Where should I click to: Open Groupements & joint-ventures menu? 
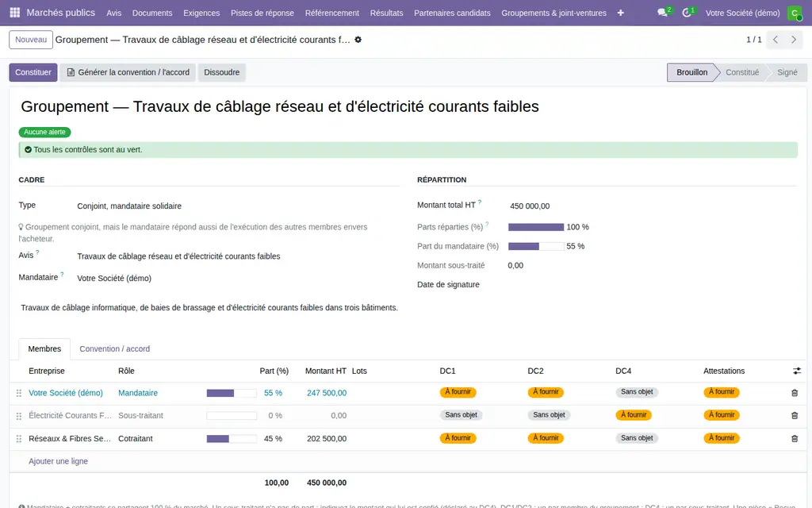(x=553, y=13)
